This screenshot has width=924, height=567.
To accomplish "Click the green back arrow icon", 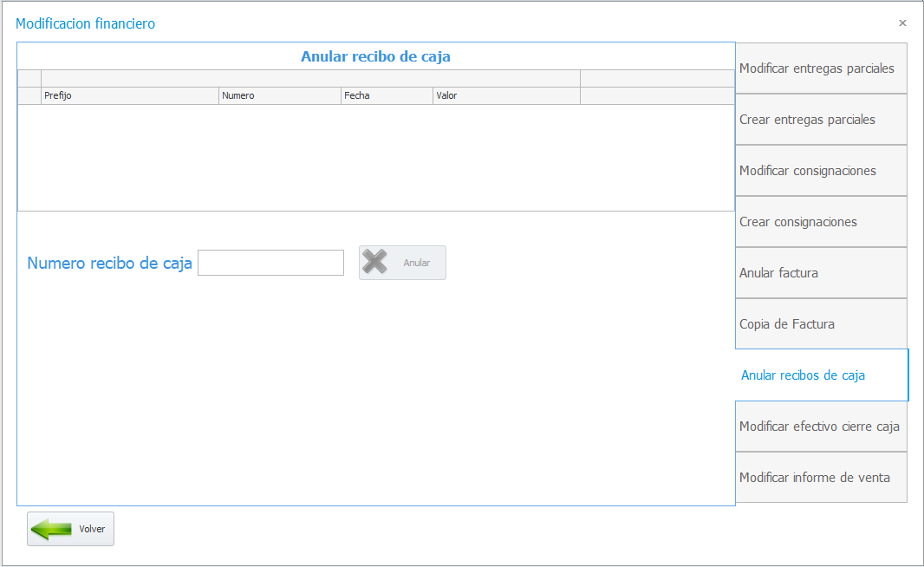I will click(x=51, y=529).
